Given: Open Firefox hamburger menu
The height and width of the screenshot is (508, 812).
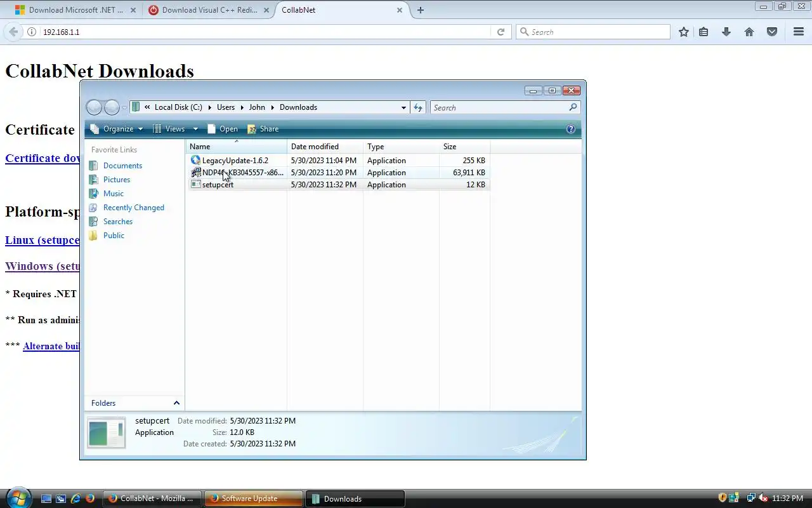Looking at the screenshot, I should (799, 32).
